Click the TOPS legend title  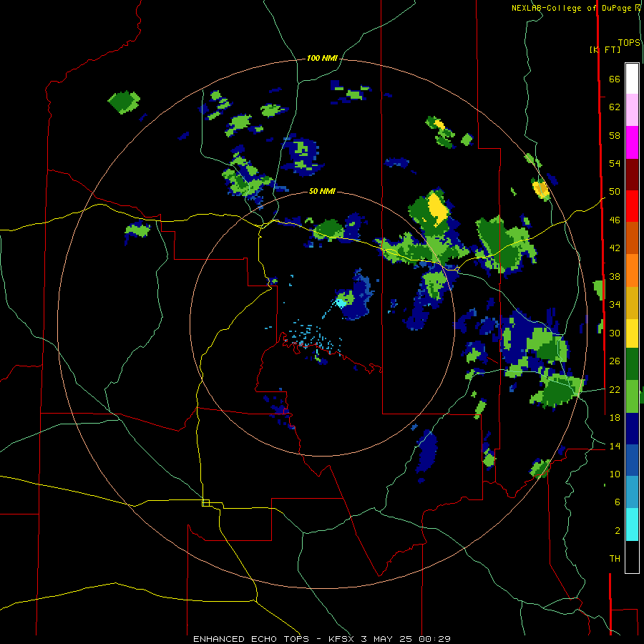coord(629,43)
